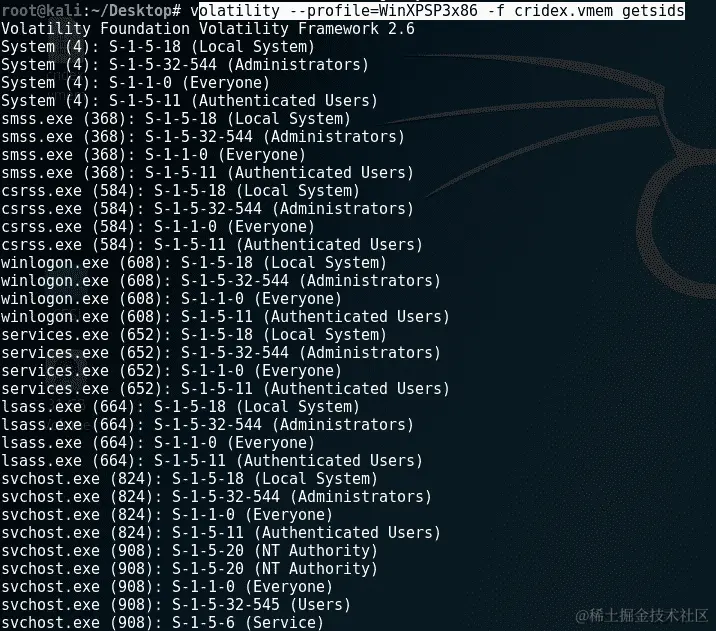The height and width of the screenshot is (631, 716).
Task: Click 'winlogon.exe (608): S-1-1-0 (Everyone)' line
Action: tap(171, 299)
